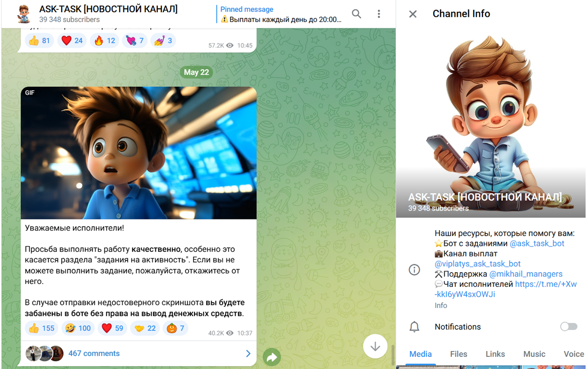Click the thumbs-up reaction with 155
Screen dimensions: 588x369
(41, 328)
